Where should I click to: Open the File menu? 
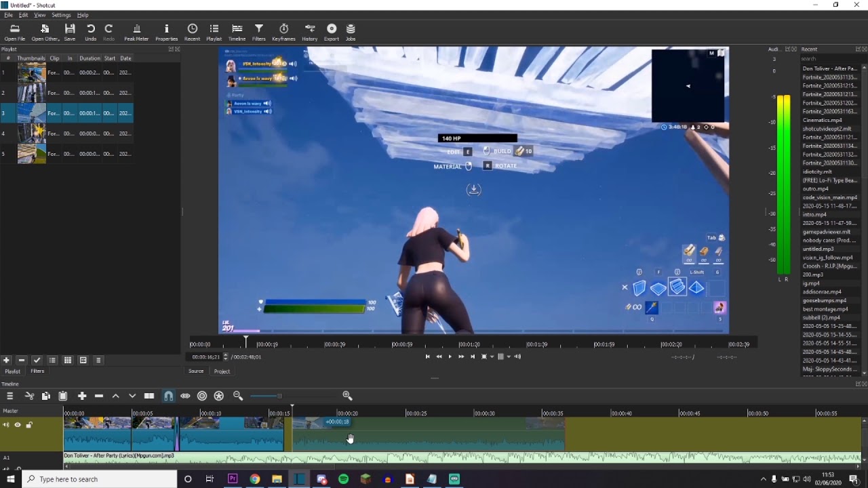pyautogui.click(x=8, y=15)
